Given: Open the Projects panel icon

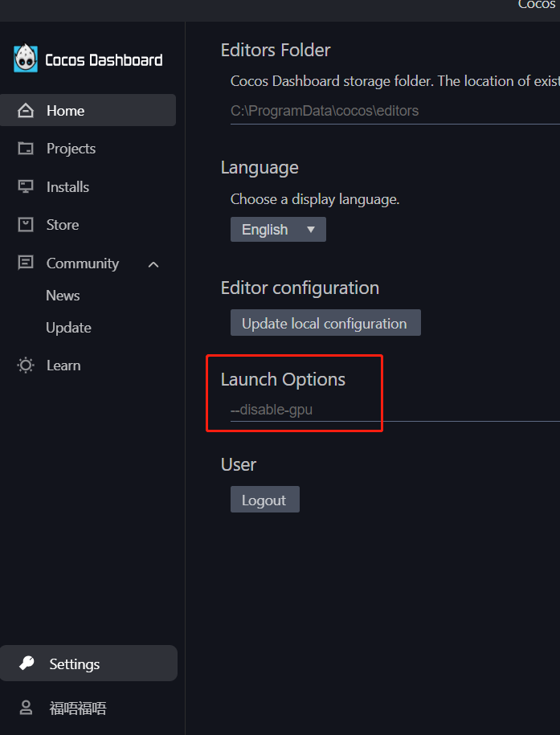Looking at the screenshot, I should [x=26, y=148].
